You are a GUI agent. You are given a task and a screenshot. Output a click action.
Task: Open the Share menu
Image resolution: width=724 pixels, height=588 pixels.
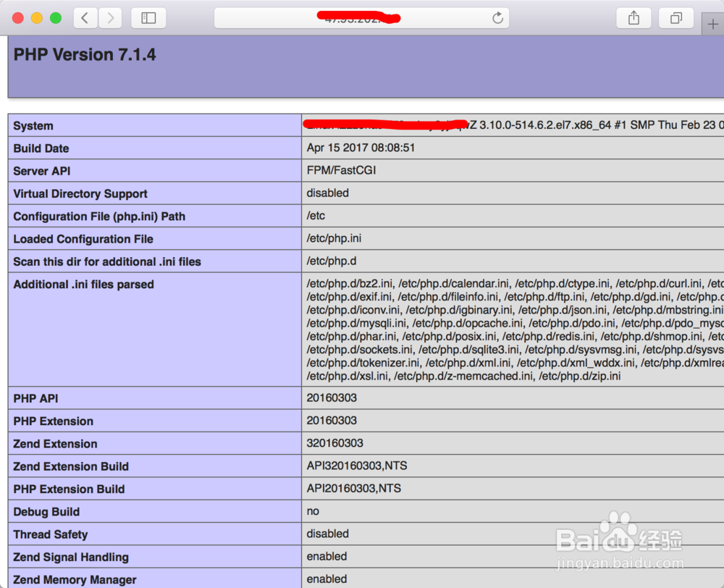[x=633, y=18]
